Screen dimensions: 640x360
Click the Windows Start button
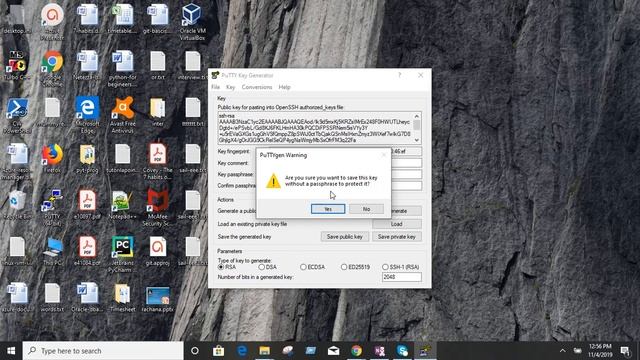point(11,351)
